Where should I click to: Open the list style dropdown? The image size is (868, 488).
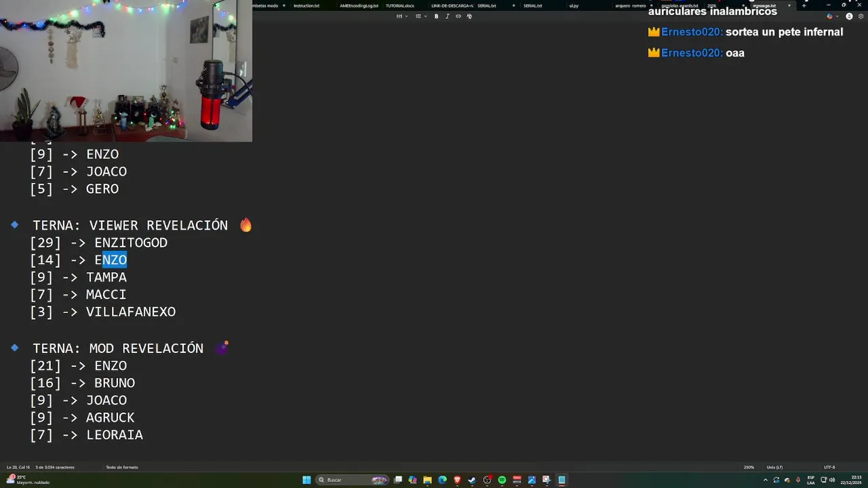pos(420,16)
